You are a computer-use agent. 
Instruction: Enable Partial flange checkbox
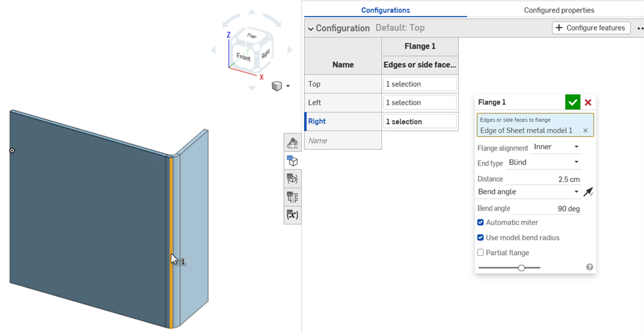(481, 253)
